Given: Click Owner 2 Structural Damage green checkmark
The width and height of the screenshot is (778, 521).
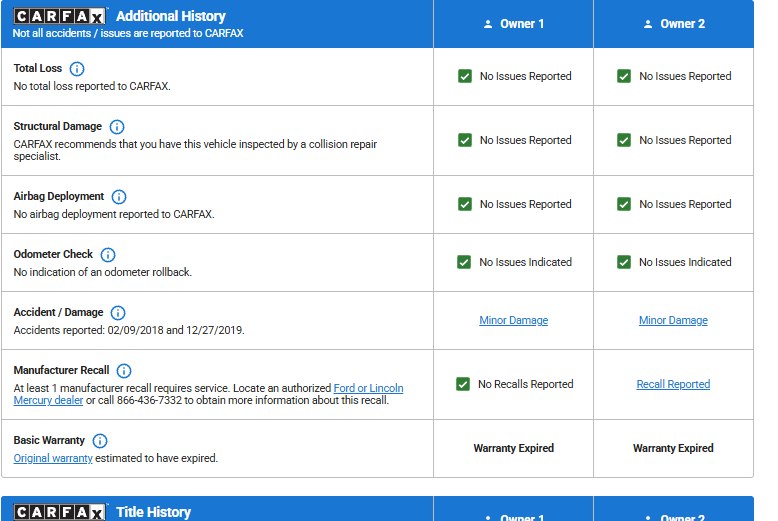Looking at the screenshot, I should pyautogui.click(x=624, y=140).
